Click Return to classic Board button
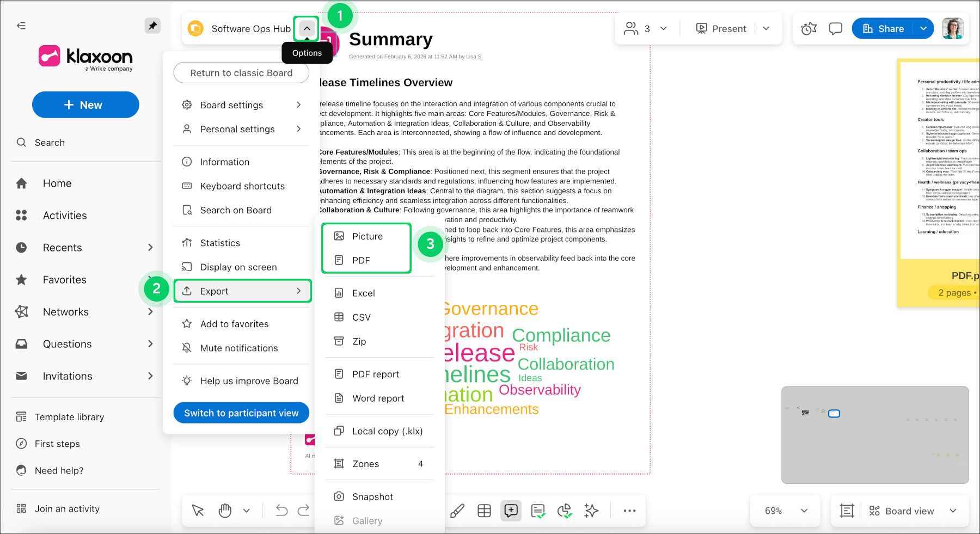980x534 pixels. pyautogui.click(x=241, y=73)
